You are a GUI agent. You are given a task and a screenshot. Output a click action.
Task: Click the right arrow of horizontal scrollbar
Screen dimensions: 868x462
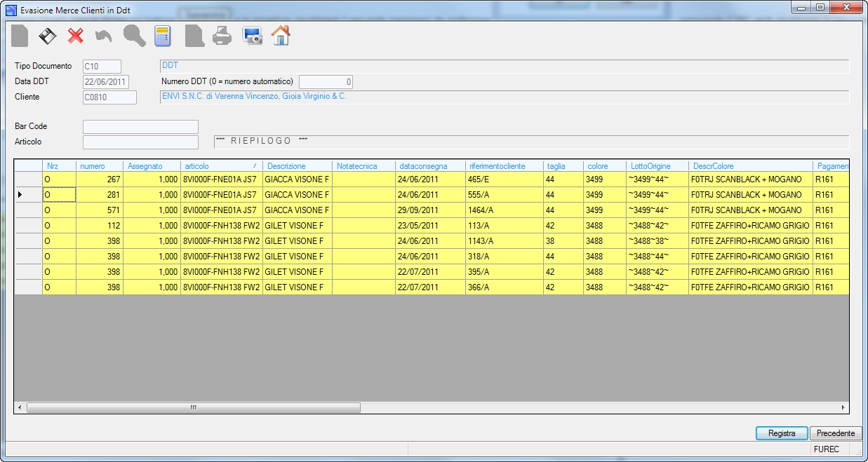click(x=843, y=407)
